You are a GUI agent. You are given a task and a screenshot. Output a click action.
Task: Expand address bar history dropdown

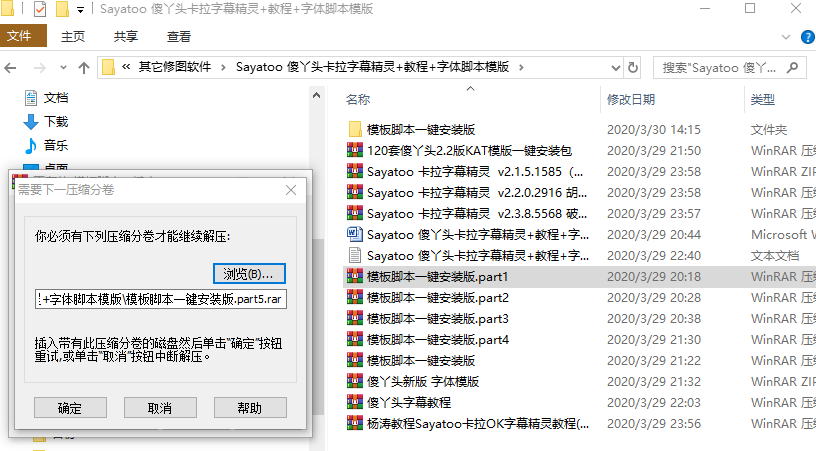[616, 68]
